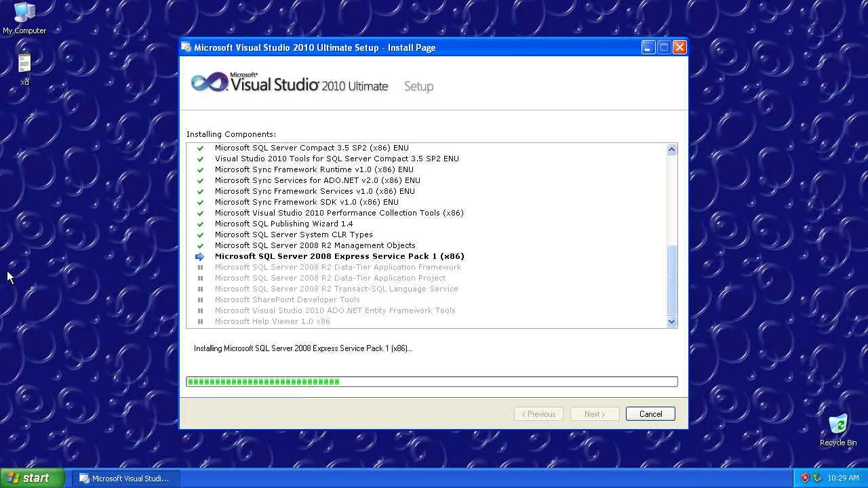Click the pending icon beside SharePoint Developer Tools

pyautogui.click(x=200, y=300)
